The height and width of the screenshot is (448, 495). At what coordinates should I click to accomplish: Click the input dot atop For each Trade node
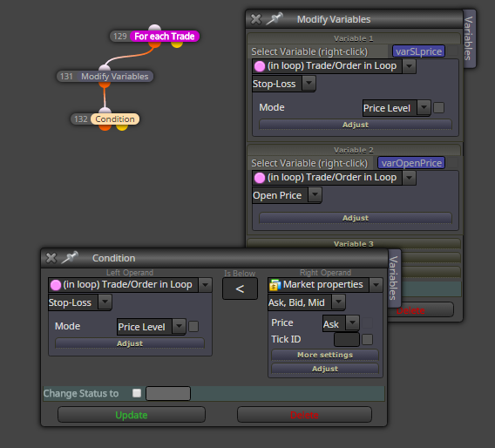pyautogui.click(x=155, y=28)
